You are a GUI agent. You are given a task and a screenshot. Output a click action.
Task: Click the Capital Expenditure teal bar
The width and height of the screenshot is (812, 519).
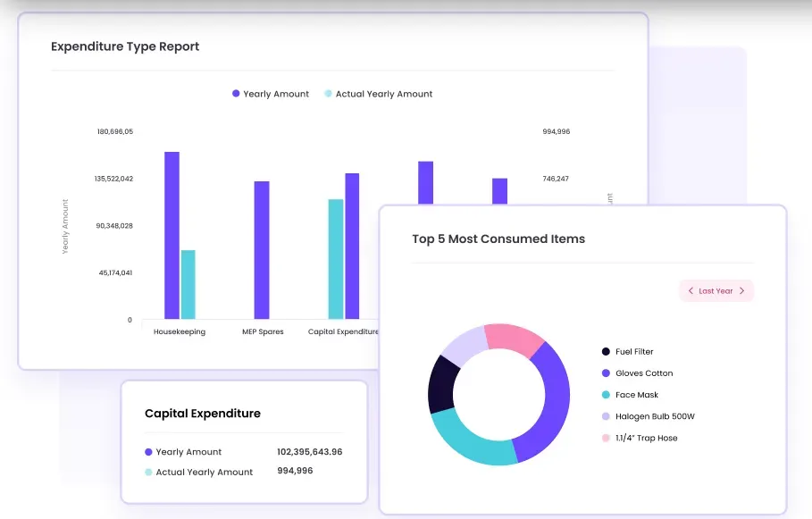336,258
